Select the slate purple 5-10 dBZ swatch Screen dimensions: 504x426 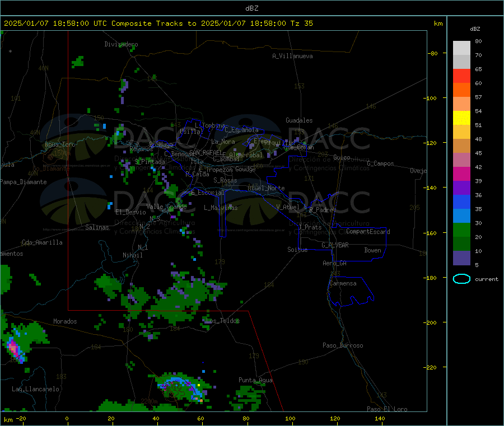(461, 258)
